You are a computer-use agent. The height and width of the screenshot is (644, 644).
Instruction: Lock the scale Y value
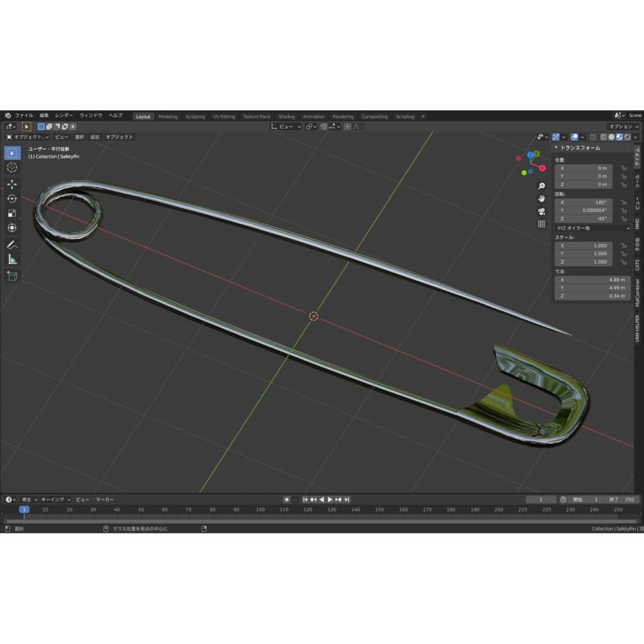623,254
